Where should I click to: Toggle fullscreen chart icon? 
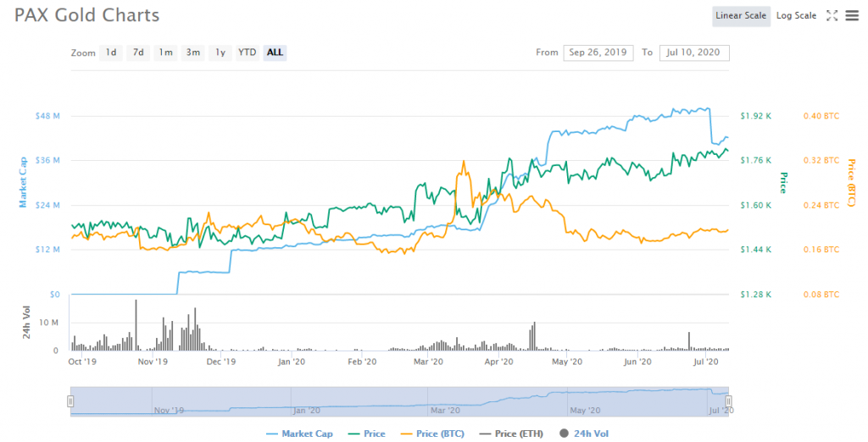click(832, 15)
